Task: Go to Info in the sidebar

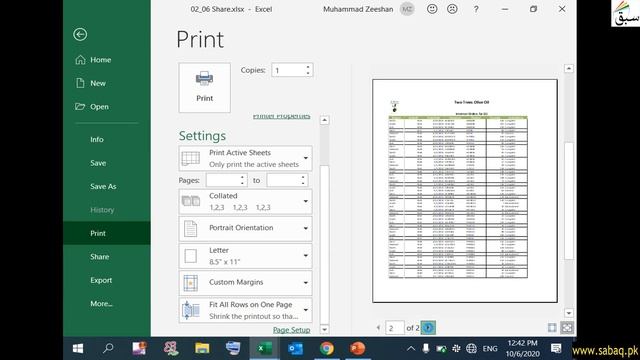Action: (x=97, y=140)
